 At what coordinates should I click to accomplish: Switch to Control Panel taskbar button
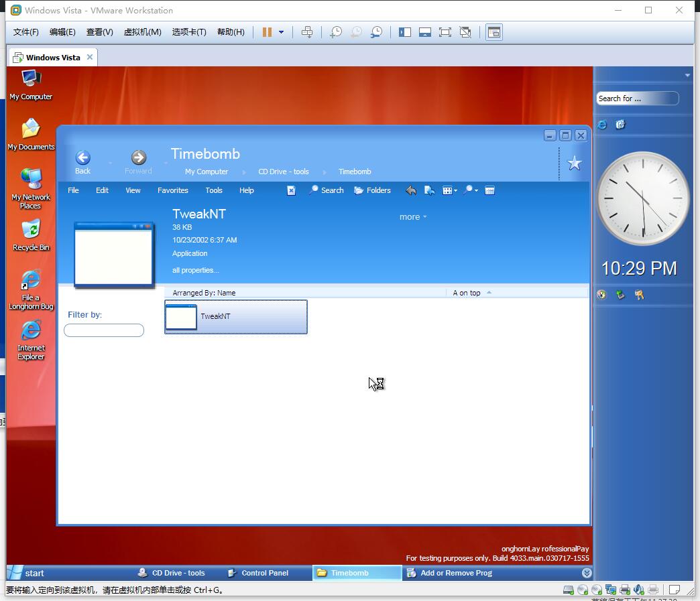[x=258, y=574]
